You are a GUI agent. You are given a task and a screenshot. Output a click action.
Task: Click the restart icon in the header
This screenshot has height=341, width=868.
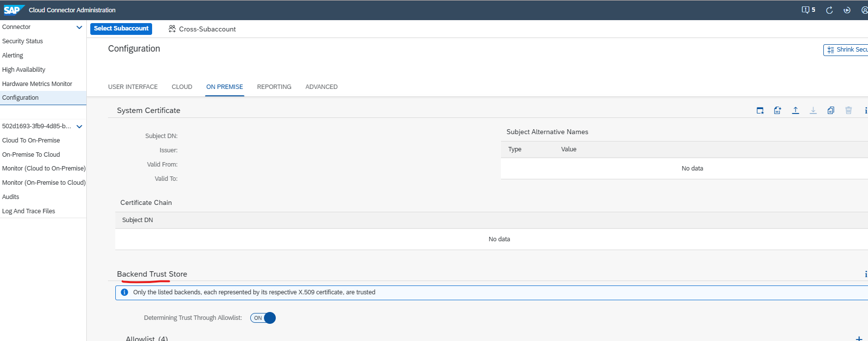[847, 10]
